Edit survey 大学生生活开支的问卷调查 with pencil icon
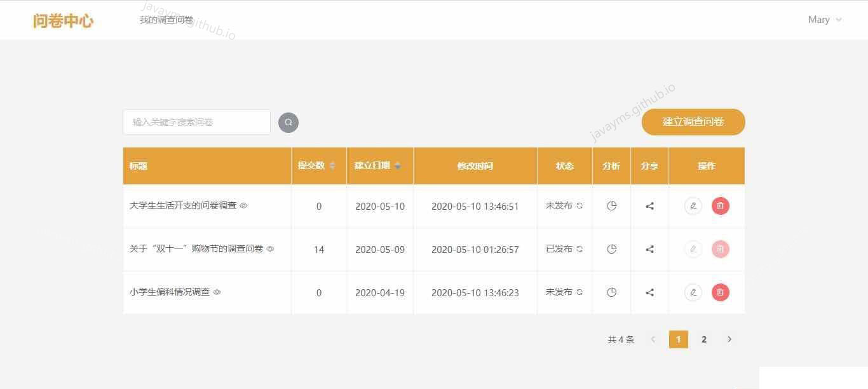Screen dimensions: 868x389 tap(693, 206)
